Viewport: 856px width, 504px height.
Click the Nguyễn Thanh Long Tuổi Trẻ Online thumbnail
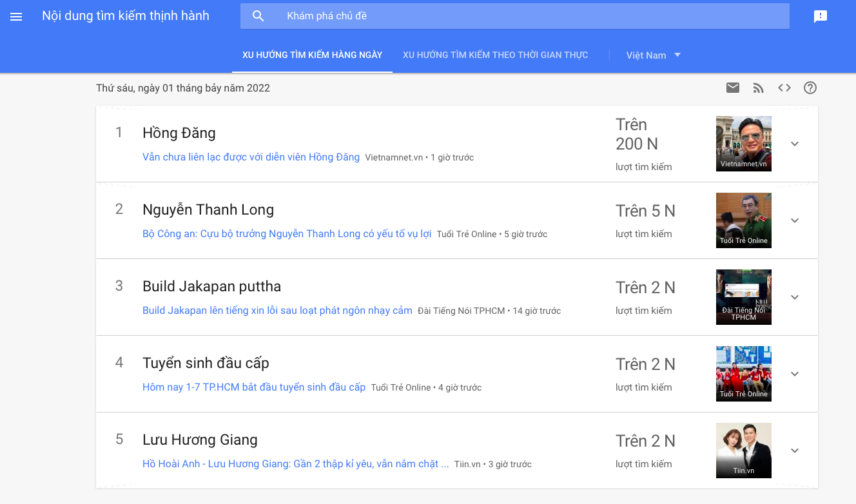(x=744, y=220)
